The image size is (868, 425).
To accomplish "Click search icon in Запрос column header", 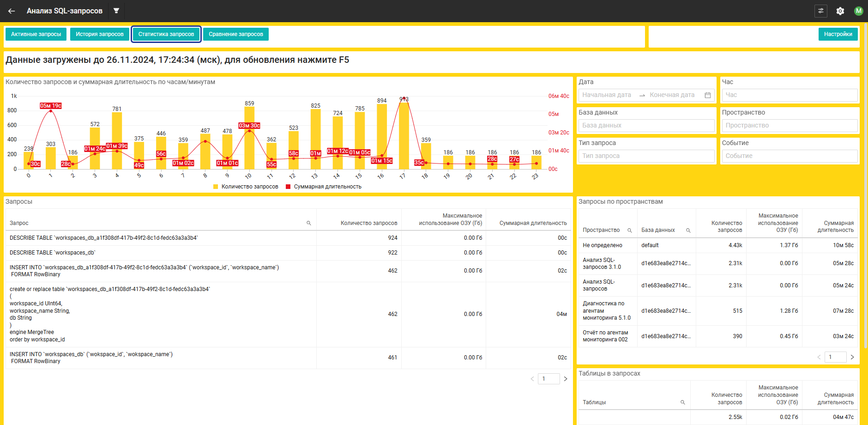I will pyautogui.click(x=309, y=223).
